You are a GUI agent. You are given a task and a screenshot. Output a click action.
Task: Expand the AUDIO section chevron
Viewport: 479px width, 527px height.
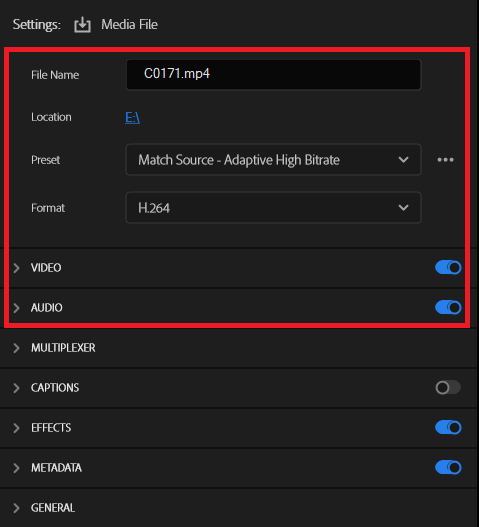click(16, 308)
